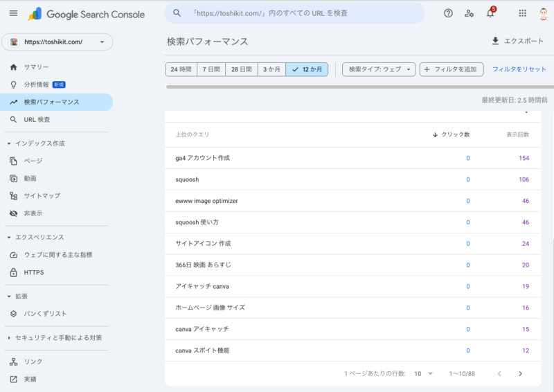The width and height of the screenshot is (554, 392).
Task: Open サマリー in the sidebar
Action: [57, 67]
